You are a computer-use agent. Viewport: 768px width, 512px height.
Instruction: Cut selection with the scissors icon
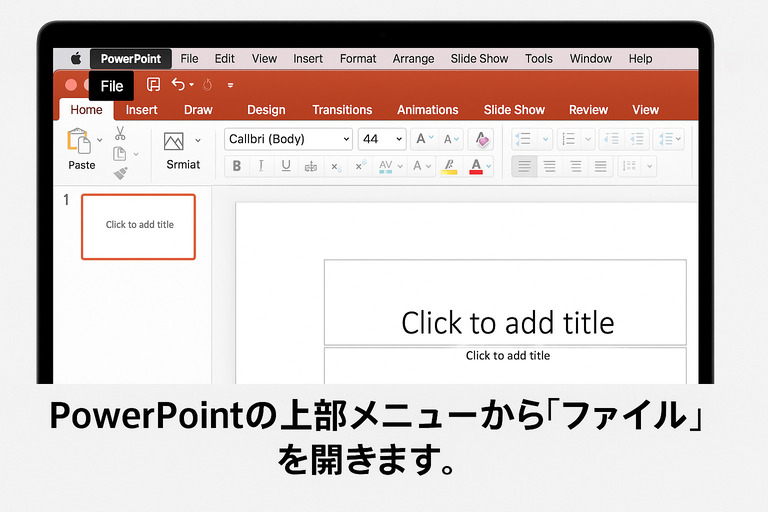pyautogui.click(x=120, y=133)
